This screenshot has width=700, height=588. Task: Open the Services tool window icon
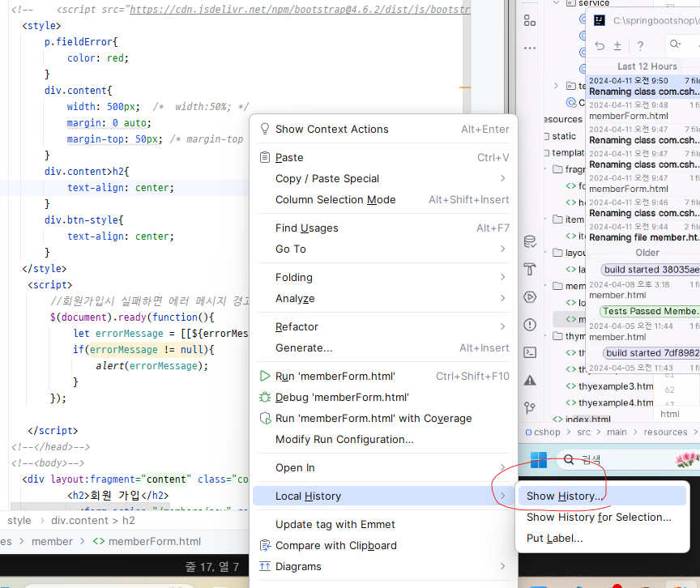tap(530, 297)
